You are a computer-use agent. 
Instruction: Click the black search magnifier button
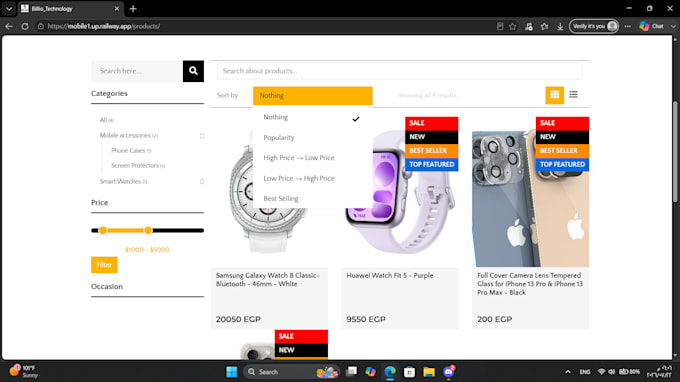[193, 71]
